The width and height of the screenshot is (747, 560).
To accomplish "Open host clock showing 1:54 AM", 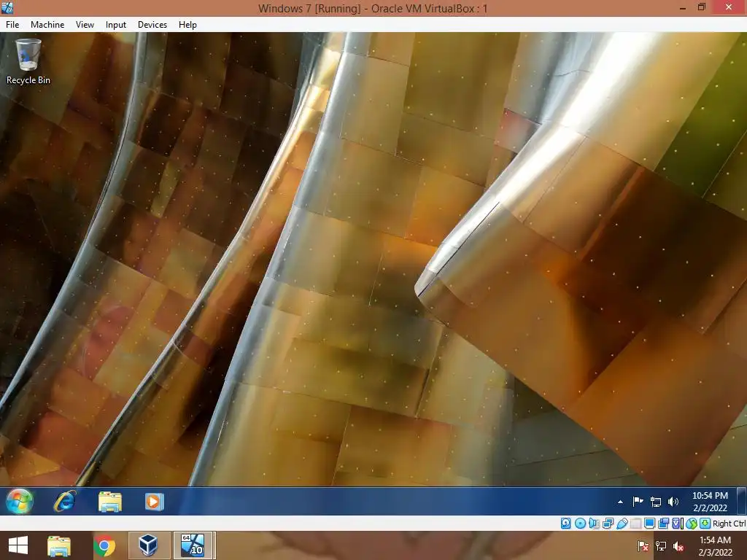I will tap(715, 545).
